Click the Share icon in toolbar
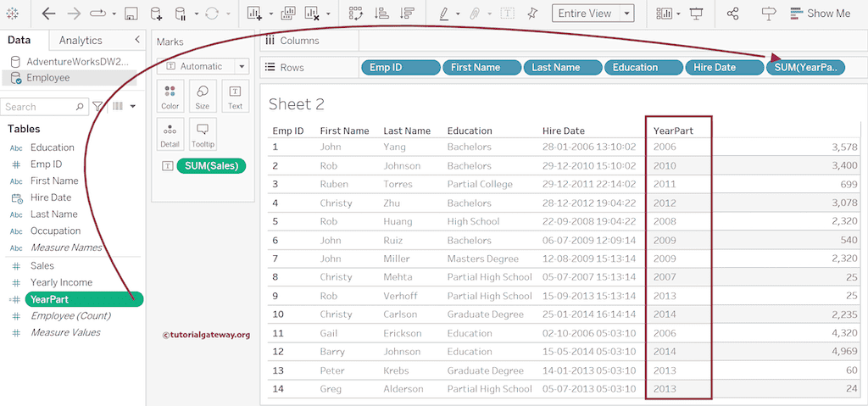868x406 pixels. pos(733,14)
